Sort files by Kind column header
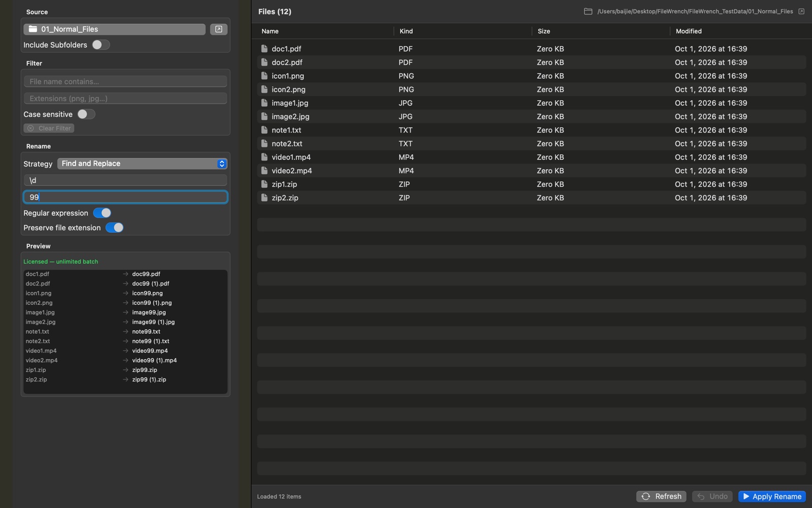The width and height of the screenshot is (812, 508). [x=406, y=31]
